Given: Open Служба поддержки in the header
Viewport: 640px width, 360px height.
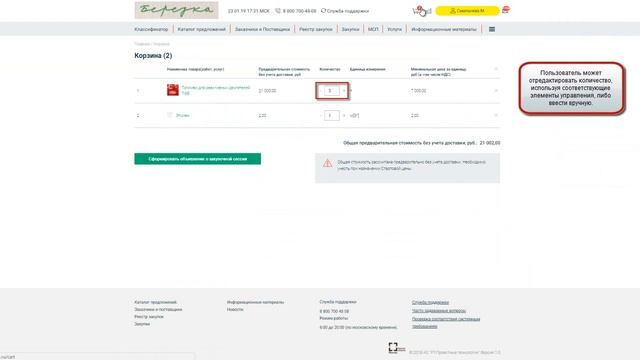Looking at the screenshot, I should (x=345, y=11).
